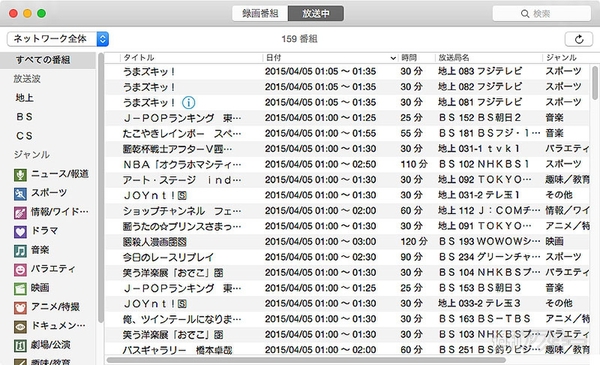Switch to the 放送中 tab
600x365 pixels.
(316, 13)
